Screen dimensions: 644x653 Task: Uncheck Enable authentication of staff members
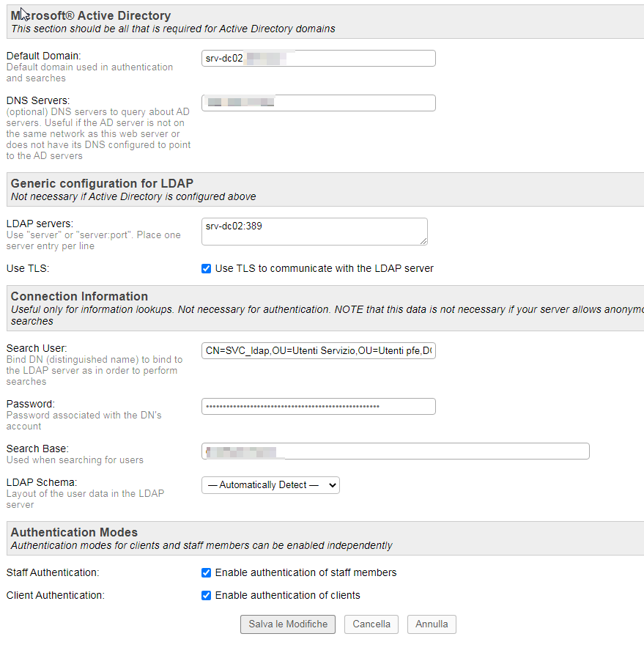206,572
